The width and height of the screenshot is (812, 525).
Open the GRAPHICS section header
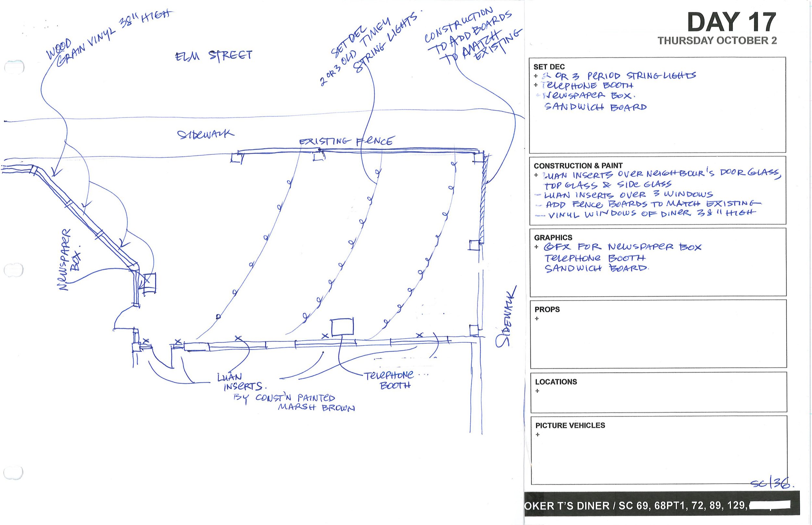(553, 238)
